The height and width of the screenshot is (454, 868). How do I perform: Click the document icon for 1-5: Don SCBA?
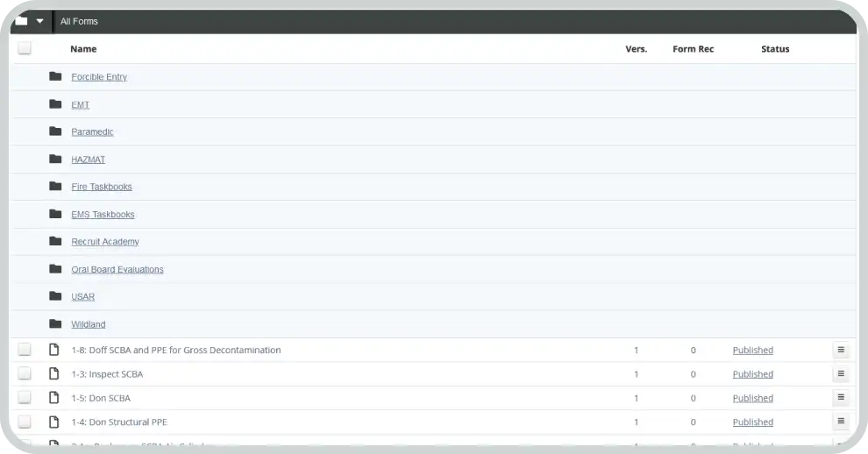click(54, 398)
